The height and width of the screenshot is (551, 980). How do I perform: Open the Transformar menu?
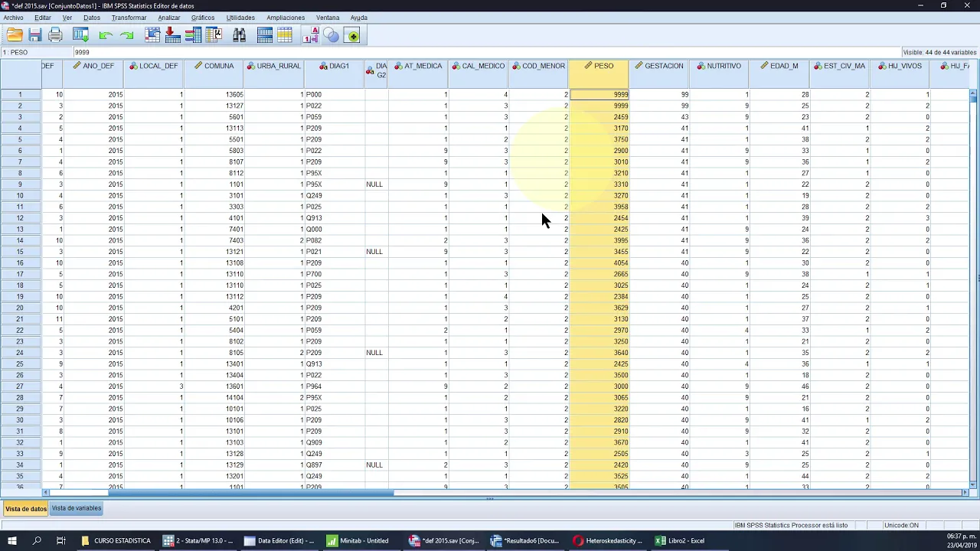coord(129,18)
